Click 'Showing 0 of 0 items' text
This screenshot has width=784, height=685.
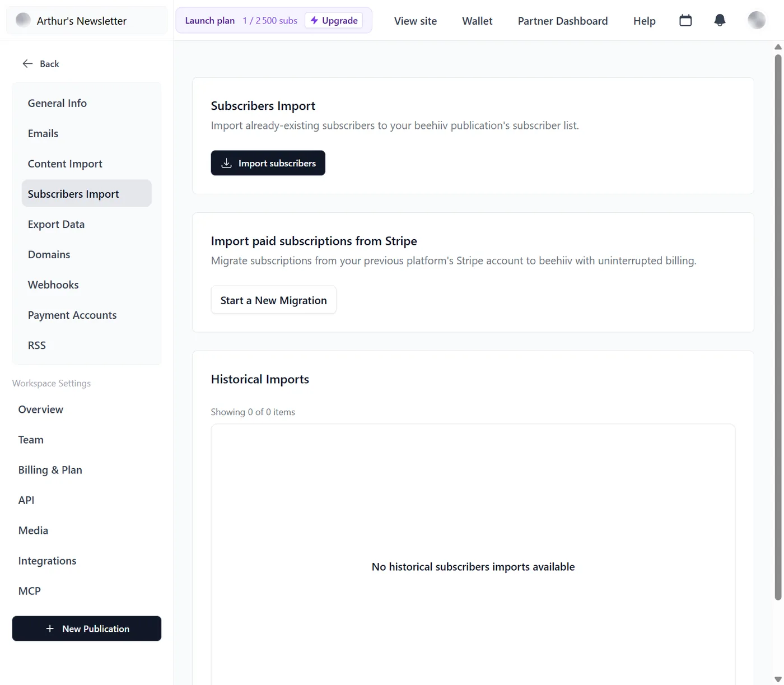253,412
